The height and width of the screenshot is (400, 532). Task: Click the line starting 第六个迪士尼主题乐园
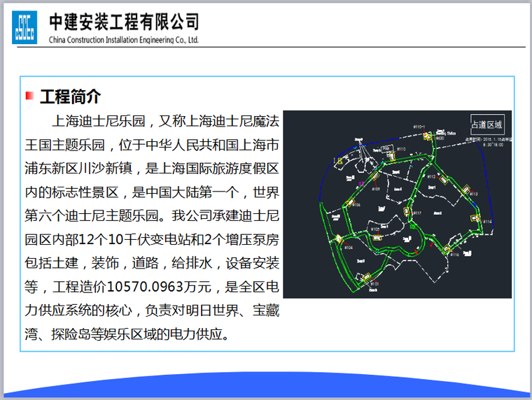152,215
